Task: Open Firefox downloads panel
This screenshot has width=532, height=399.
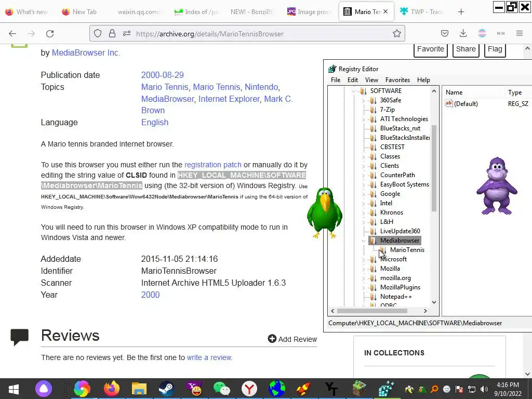Action: [463, 34]
